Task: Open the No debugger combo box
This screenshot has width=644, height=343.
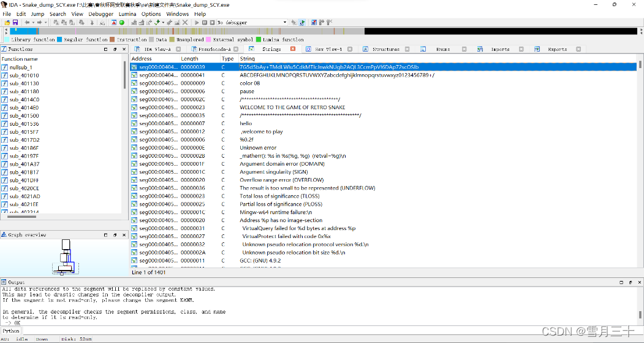Action: 252,22
